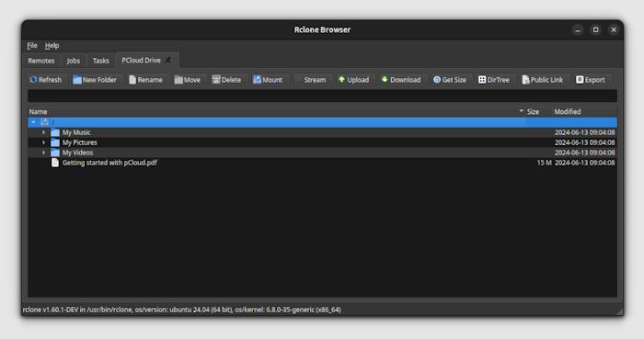Select Getting started with pCloud.pdf

(109, 163)
